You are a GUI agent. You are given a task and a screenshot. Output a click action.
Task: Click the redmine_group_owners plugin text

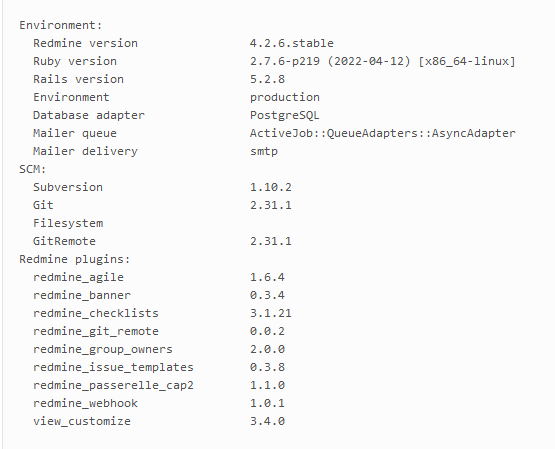(x=103, y=349)
